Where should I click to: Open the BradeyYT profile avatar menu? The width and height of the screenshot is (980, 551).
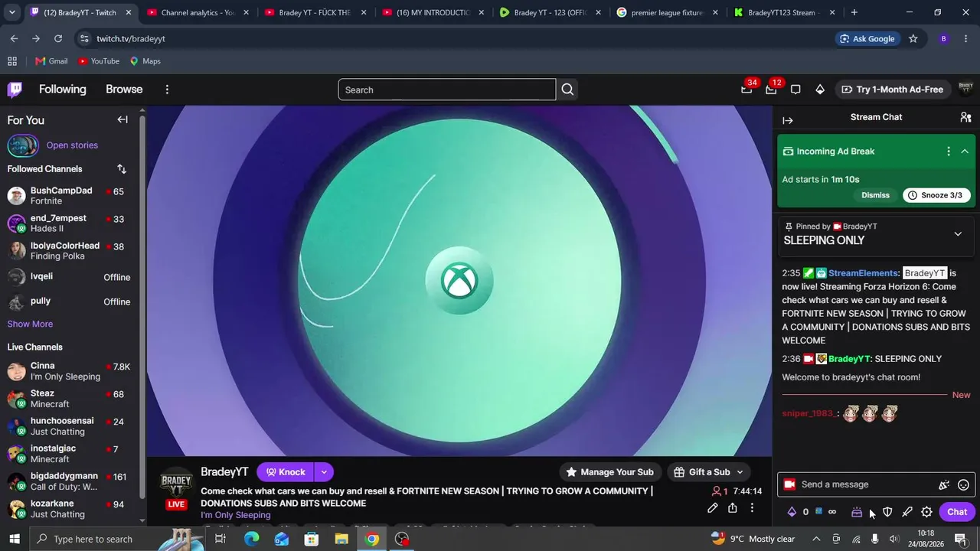pos(965,89)
